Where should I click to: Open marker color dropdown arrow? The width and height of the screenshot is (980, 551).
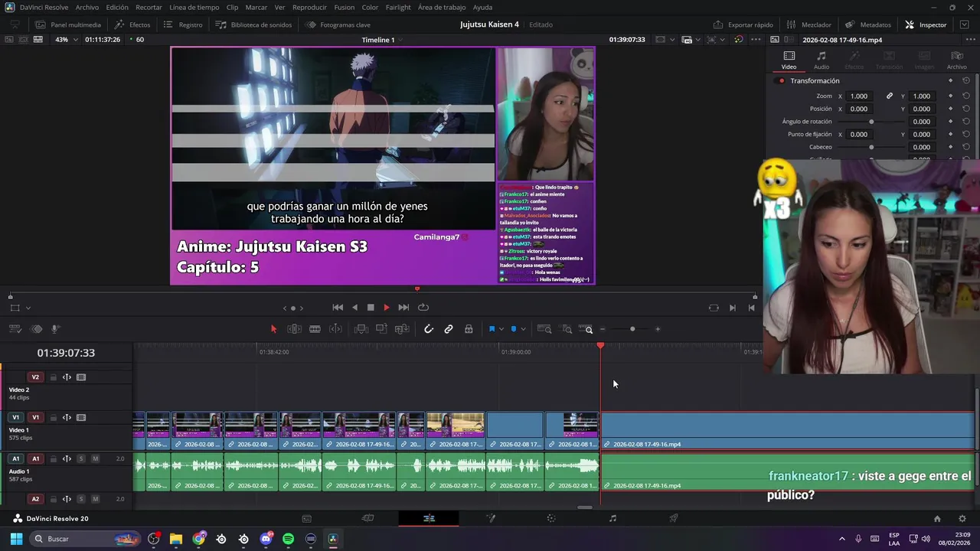coord(523,329)
